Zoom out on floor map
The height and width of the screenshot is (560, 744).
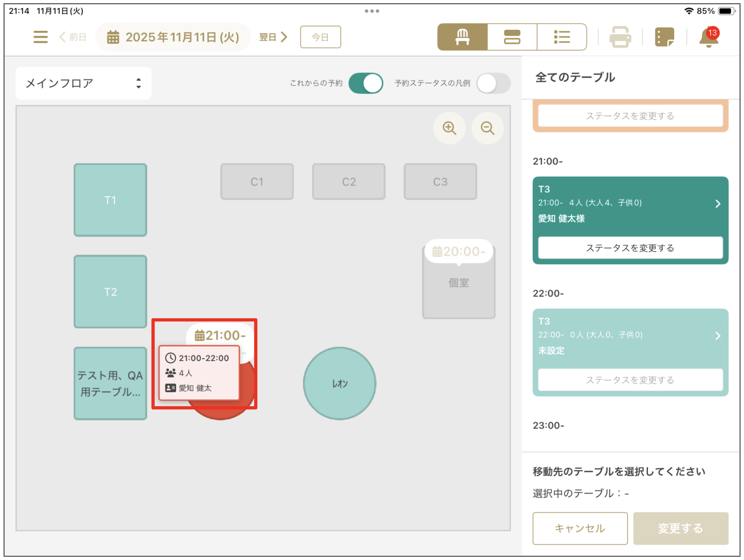click(x=487, y=128)
